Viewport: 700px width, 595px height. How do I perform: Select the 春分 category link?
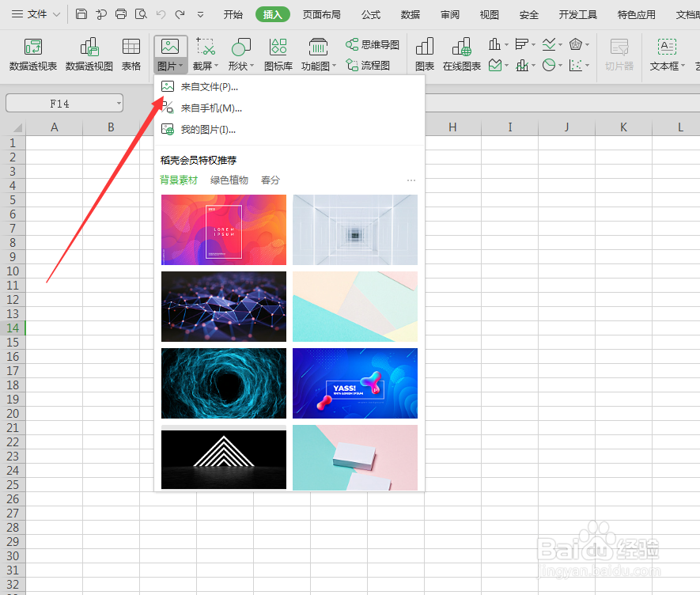tap(270, 180)
